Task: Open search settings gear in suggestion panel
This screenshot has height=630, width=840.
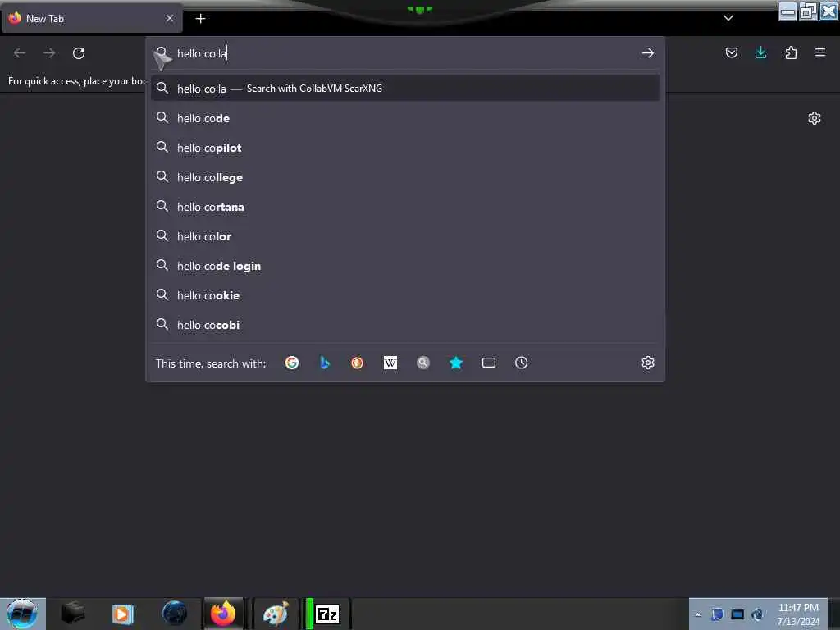Action: [x=648, y=363]
